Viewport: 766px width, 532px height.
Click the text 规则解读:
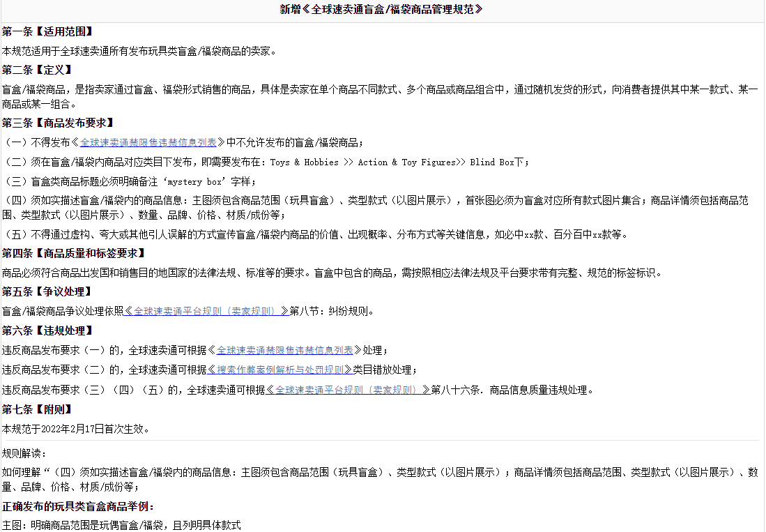click(x=24, y=453)
